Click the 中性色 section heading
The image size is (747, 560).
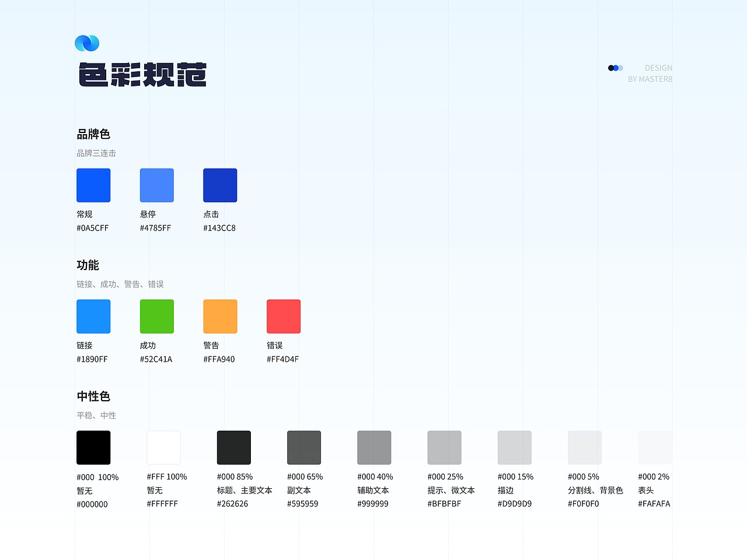93,397
